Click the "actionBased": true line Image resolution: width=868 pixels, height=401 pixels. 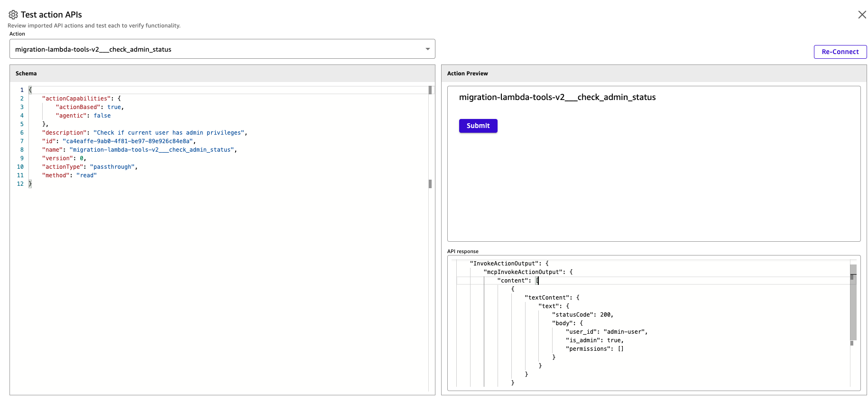pyautogui.click(x=90, y=107)
